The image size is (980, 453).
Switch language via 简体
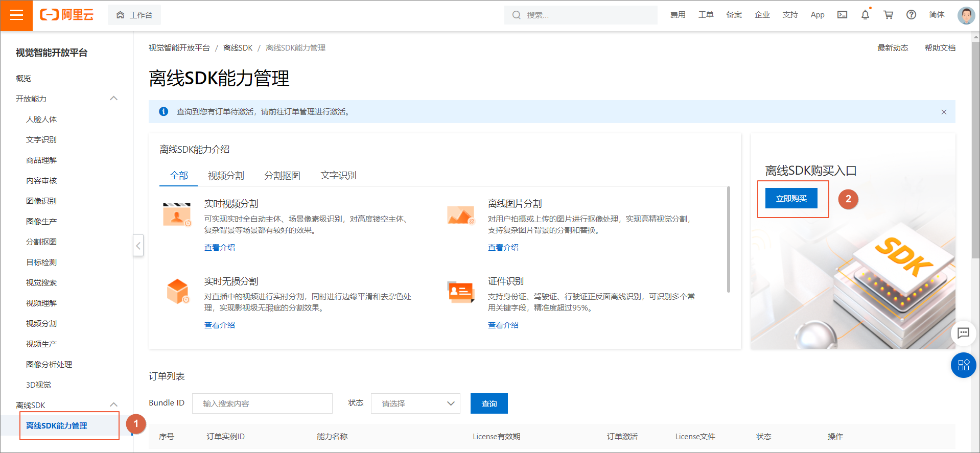tap(937, 15)
